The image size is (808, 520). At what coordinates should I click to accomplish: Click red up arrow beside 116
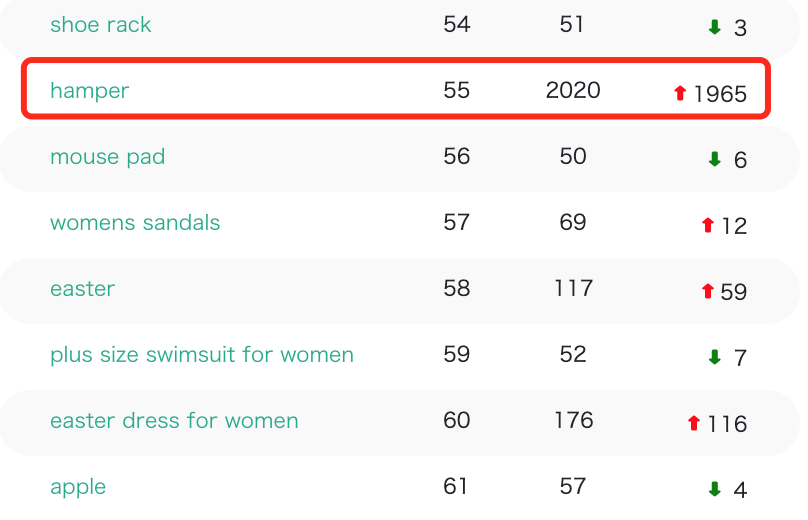tap(694, 423)
